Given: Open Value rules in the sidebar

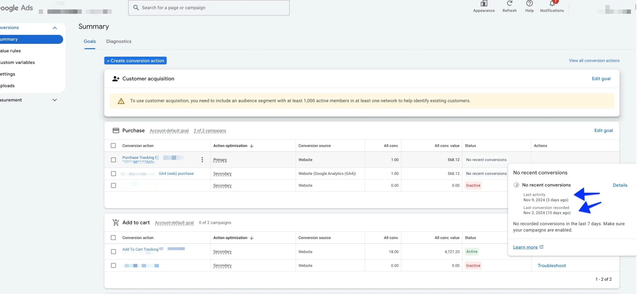Looking at the screenshot, I should [11, 51].
